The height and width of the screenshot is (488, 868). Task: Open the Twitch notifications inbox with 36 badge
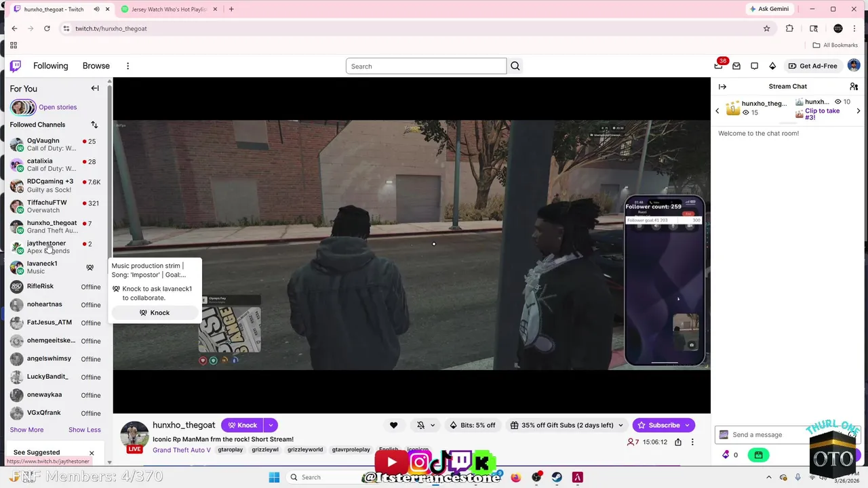(x=719, y=66)
